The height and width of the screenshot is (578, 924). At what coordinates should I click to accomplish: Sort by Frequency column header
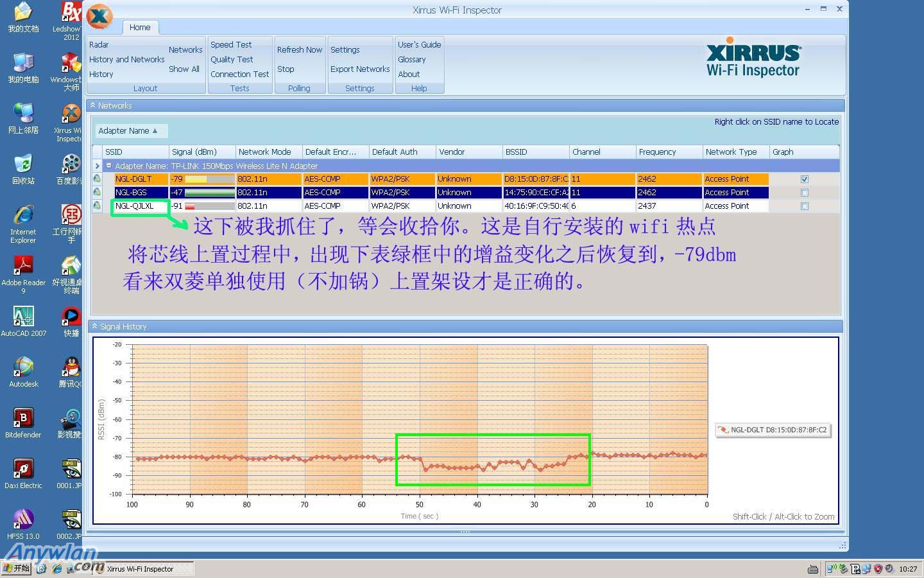click(669, 152)
